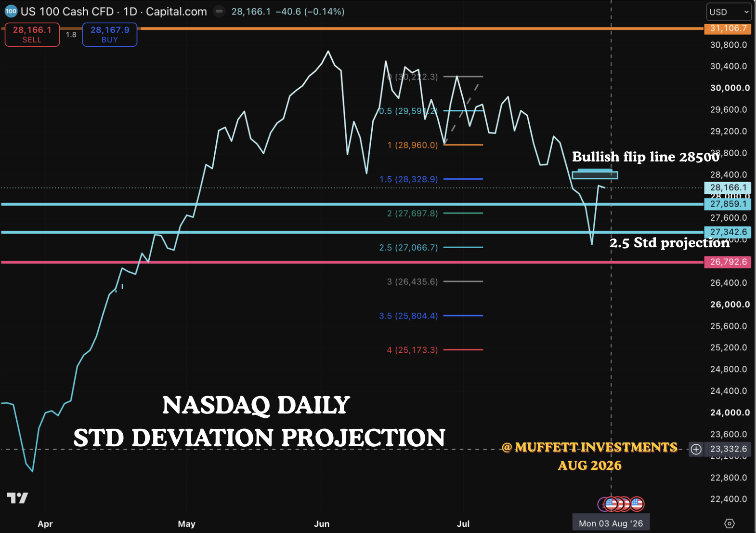Click the BUY 28,167.9 button

110,35
